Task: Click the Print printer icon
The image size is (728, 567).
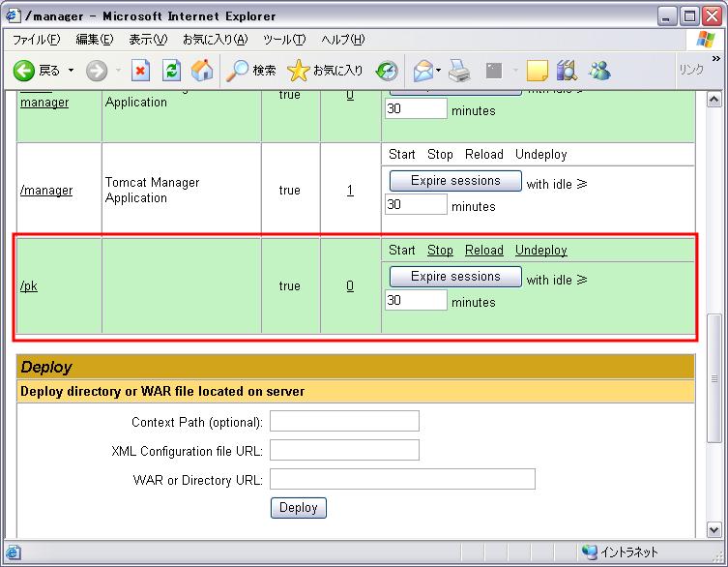Action: point(459,71)
